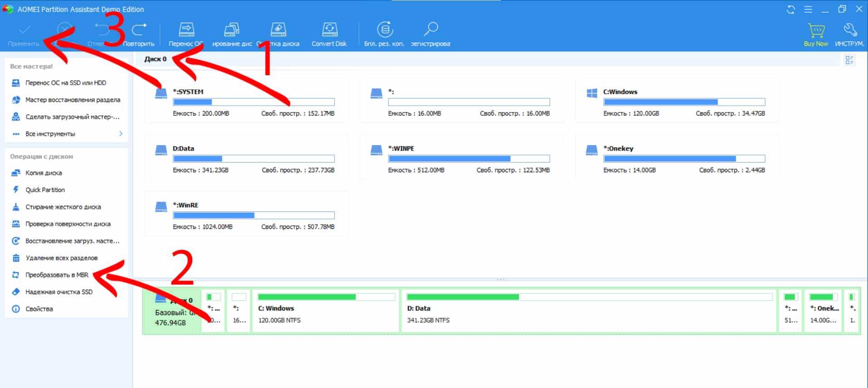Select Перенос ОС на SSD или HDD wizard
Image resolution: width=868 pixels, height=388 pixels.
click(66, 83)
